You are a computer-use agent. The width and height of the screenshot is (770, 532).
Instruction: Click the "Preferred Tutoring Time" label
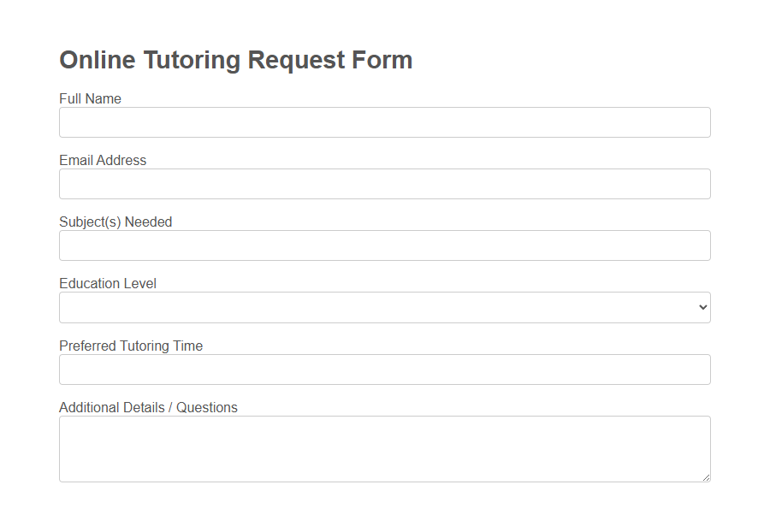coord(130,346)
